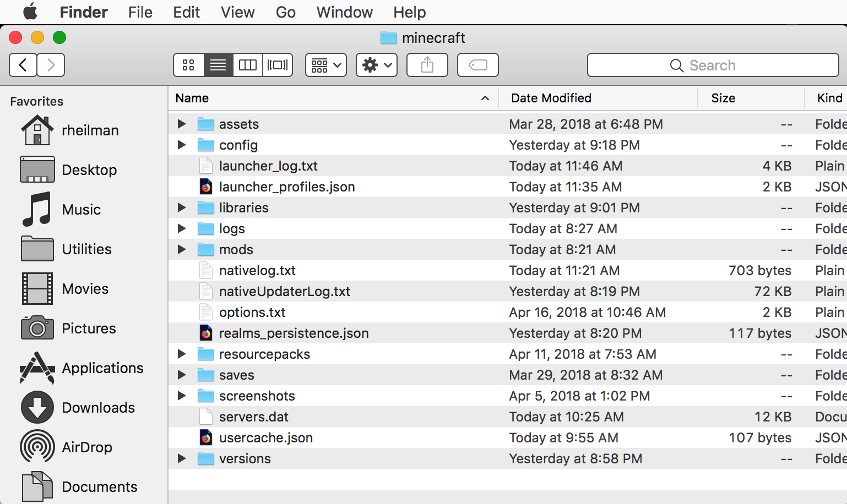Screen dimensions: 847x504
Task: Switch to cover flow view
Action: 278,65
